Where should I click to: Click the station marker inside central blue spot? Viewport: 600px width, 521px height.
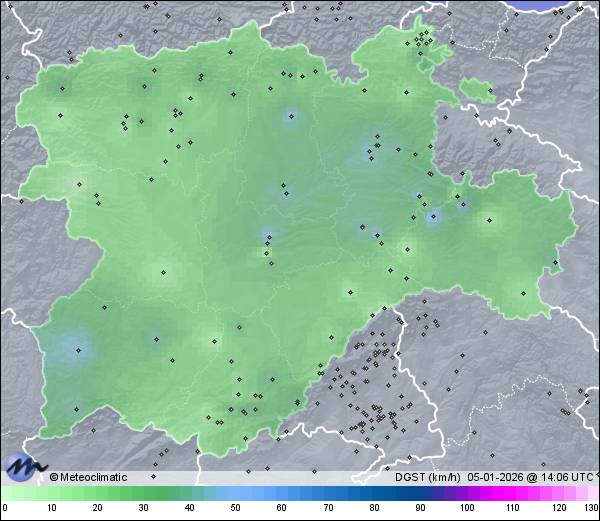tap(267, 239)
